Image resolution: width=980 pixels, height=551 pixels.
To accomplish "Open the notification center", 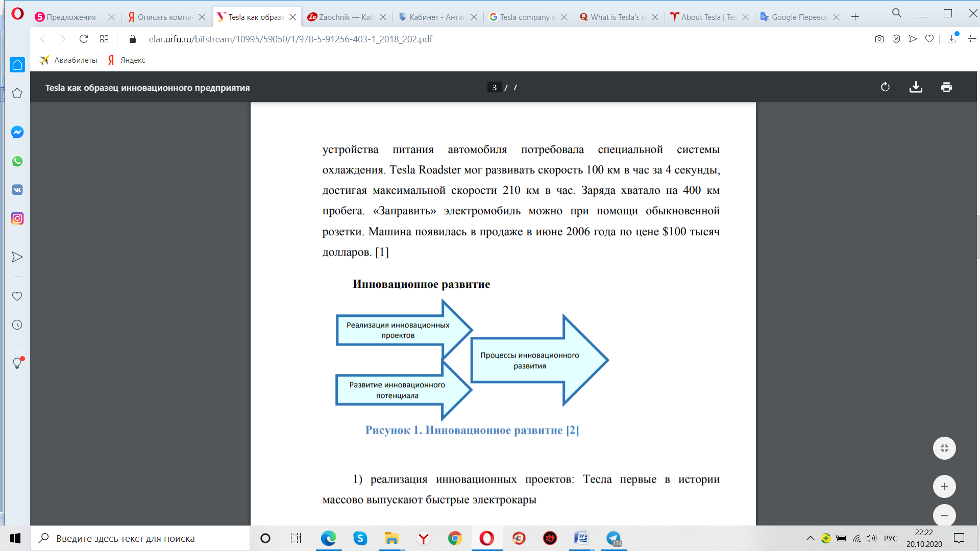I will [959, 538].
